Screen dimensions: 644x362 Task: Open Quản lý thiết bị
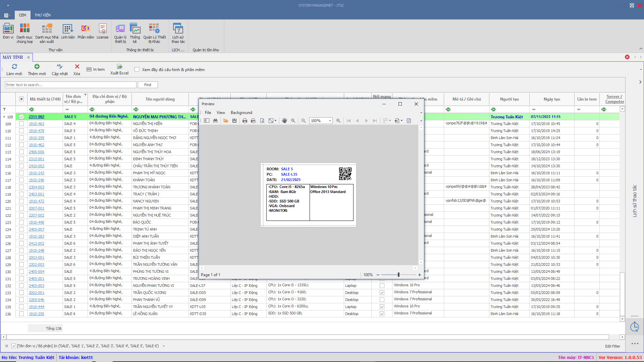[x=120, y=33]
